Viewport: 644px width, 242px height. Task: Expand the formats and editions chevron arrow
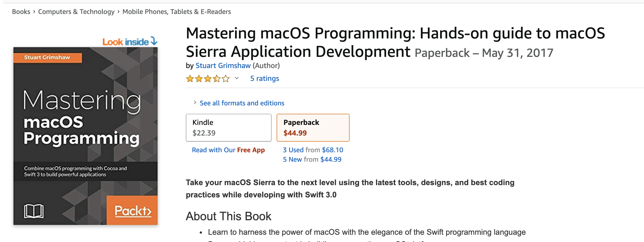point(195,103)
